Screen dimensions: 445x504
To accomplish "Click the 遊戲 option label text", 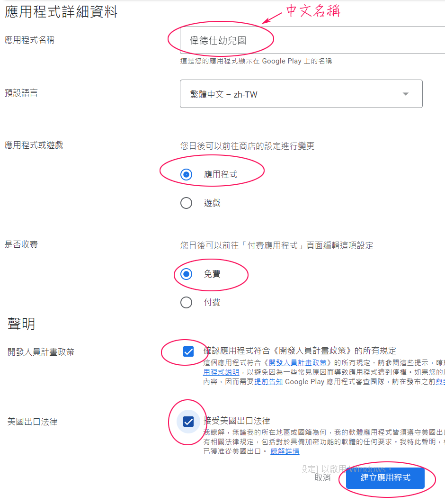I will (212, 203).
